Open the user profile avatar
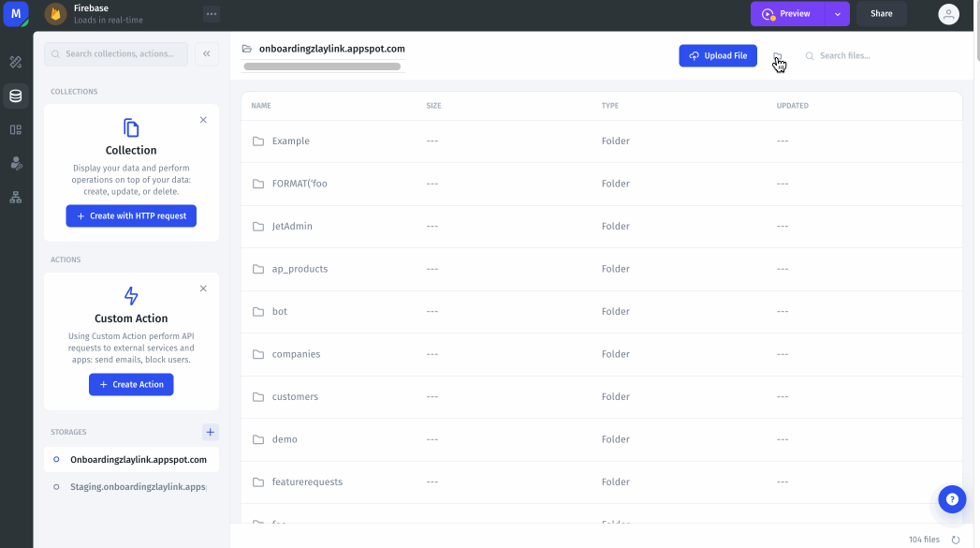The width and height of the screenshot is (980, 548). 948,14
